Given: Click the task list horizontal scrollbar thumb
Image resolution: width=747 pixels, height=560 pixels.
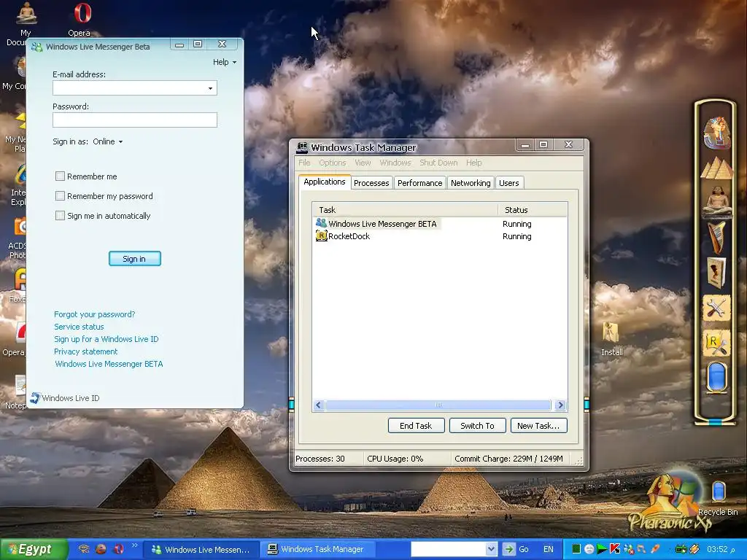Looking at the screenshot, I should [438, 405].
